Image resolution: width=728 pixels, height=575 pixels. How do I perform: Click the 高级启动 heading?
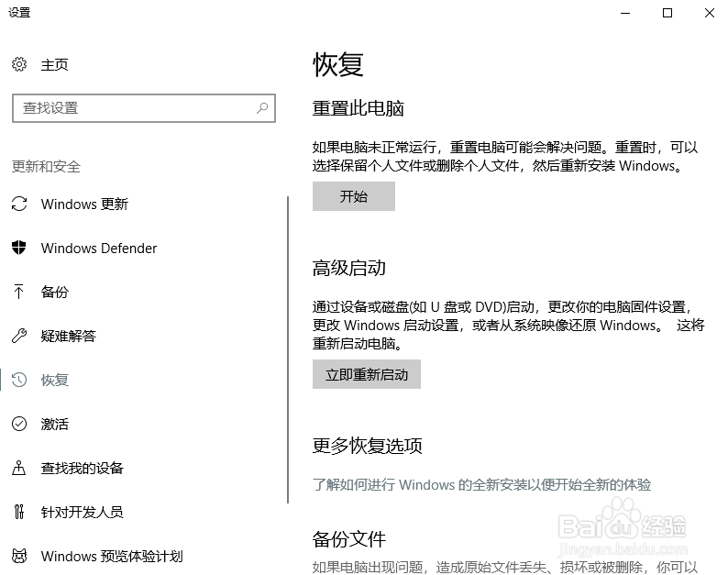(x=349, y=268)
